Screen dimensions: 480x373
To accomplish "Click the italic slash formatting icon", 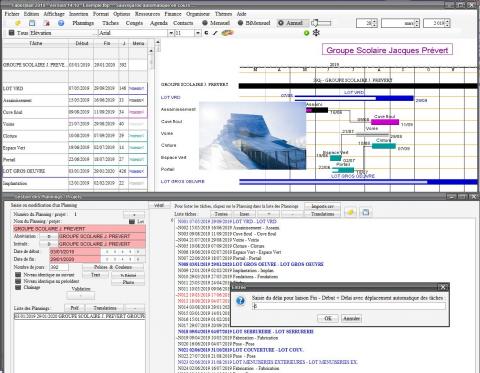I will point(215,33).
